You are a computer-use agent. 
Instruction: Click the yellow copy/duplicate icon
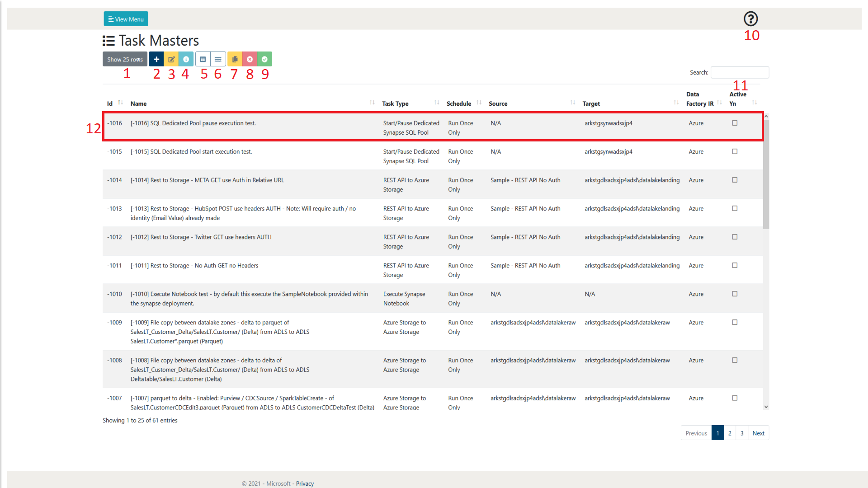(235, 59)
